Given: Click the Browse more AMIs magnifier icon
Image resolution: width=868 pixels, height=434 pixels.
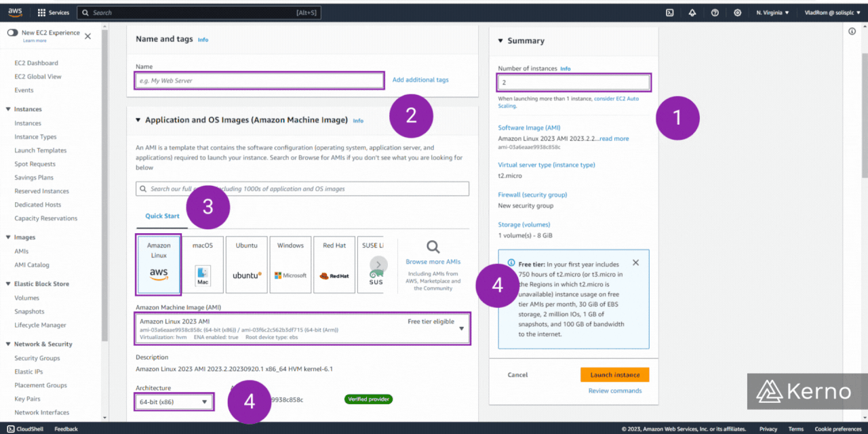Looking at the screenshot, I should coord(433,246).
